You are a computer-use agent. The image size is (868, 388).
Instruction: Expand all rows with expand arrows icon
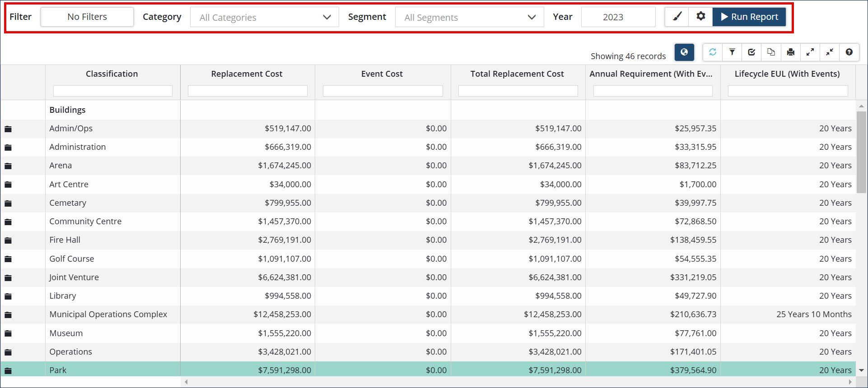click(x=810, y=52)
